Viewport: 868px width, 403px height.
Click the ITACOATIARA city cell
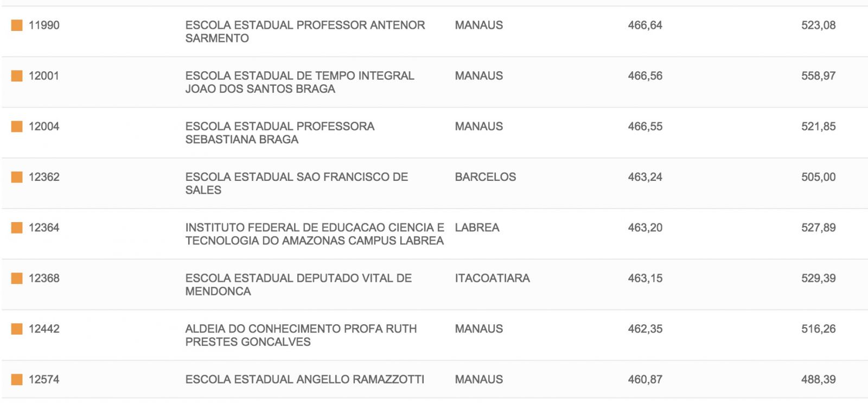pos(492,278)
